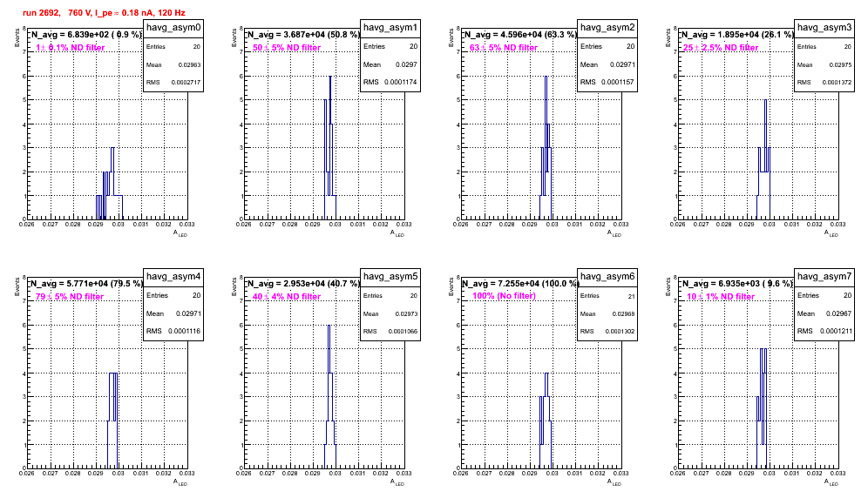Click the magenta '1± 0.1% ND filter' label
The height and width of the screenshot is (498, 868).
(x=71, y=48)
